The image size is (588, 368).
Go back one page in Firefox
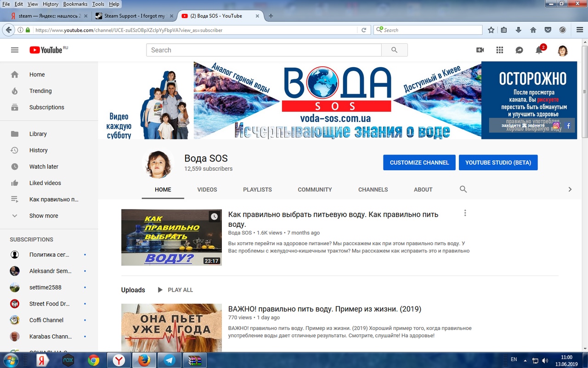pos(8,30)
